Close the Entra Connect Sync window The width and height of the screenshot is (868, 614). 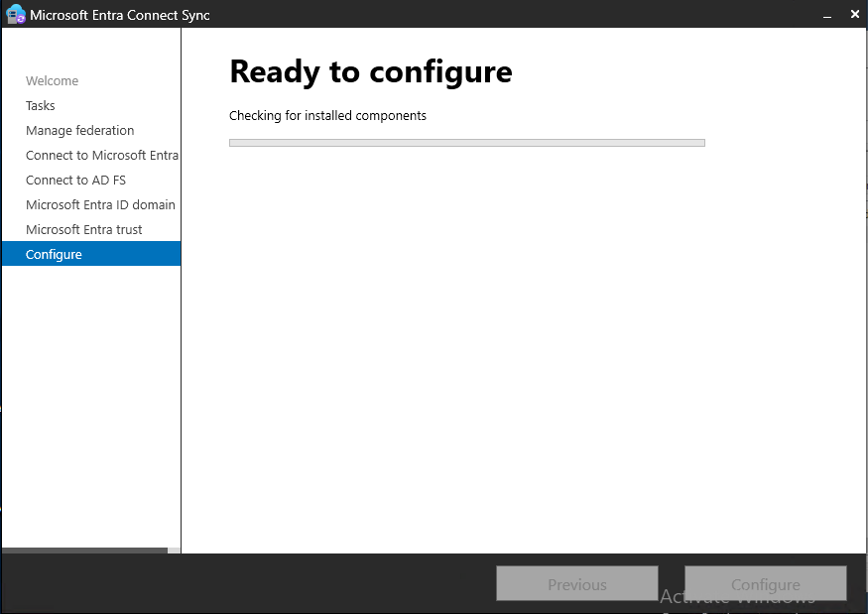(855, 15)
